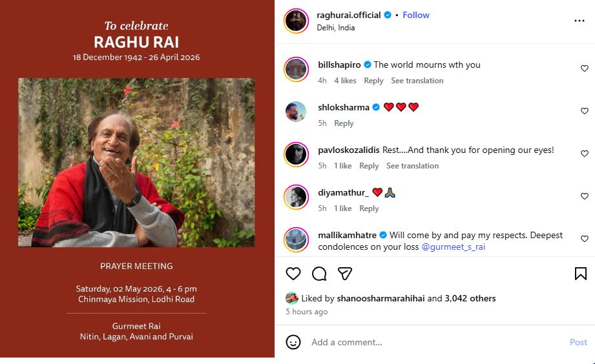Like diyamathur_'s comment heart

[x=585, y=196]
